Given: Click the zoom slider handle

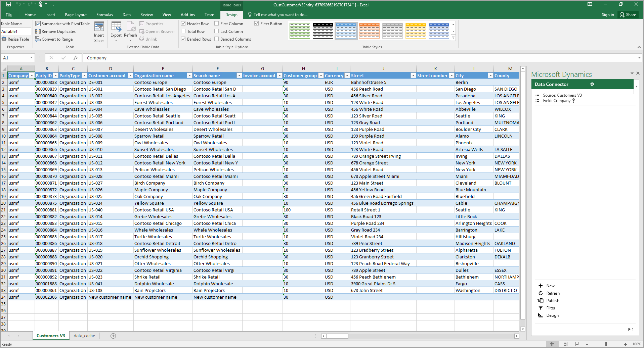Looking at the screenshot, I should pos(606,344).
